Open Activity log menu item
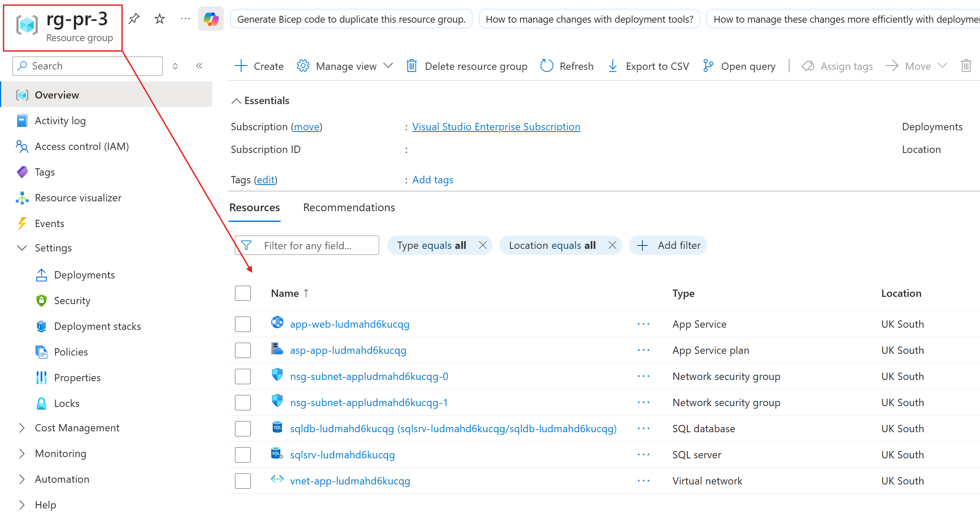This screenshot has height=532, width=980. 60,121
